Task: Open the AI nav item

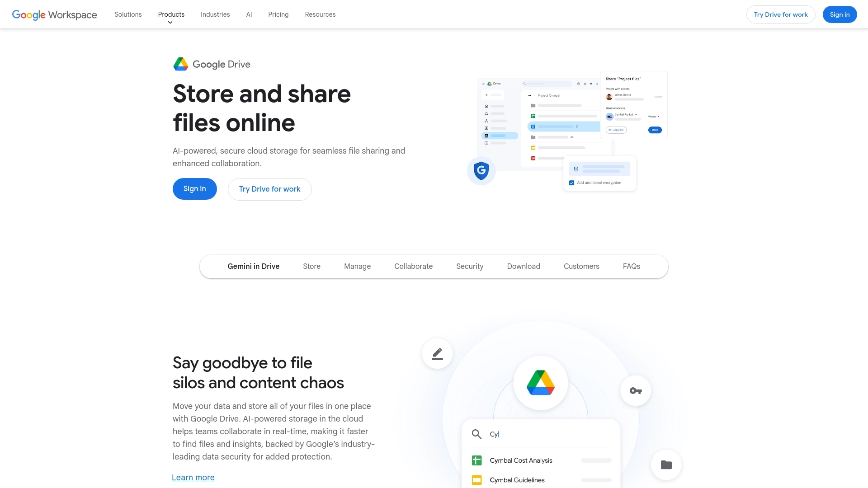Action: tap(249, 14)
